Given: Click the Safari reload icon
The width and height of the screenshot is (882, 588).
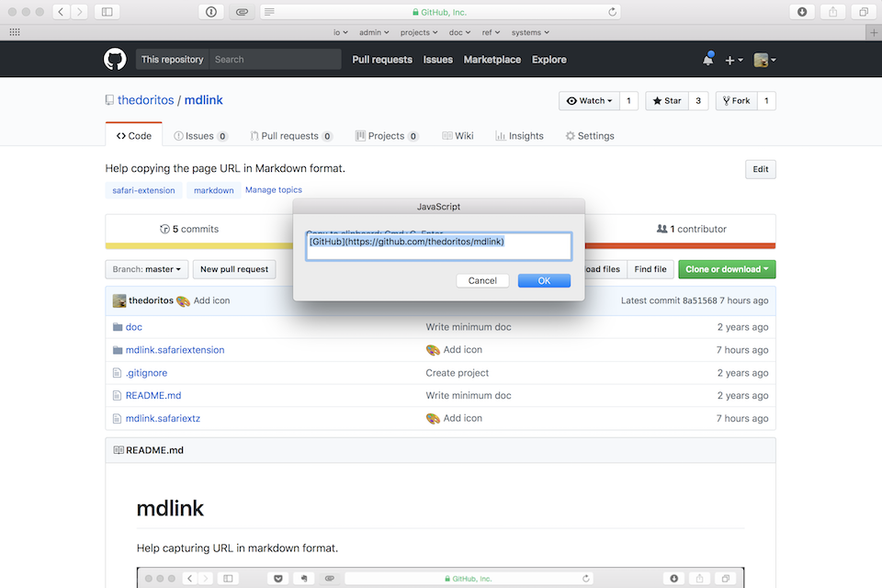Looking at the screenshot, I should click(x=612, y=12).
